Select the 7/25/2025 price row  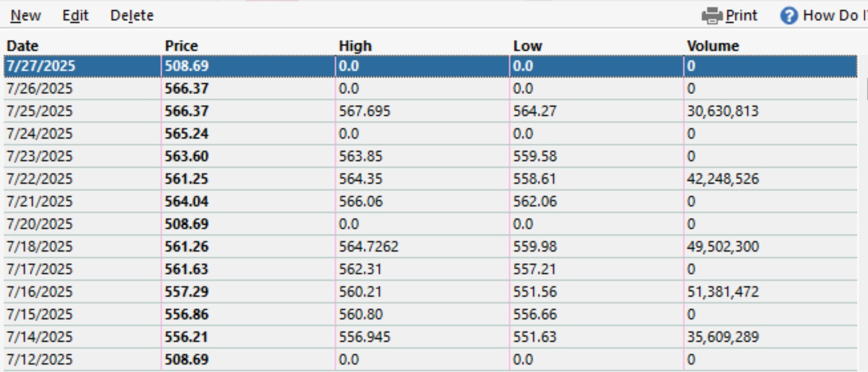click(x=430, y=111)
